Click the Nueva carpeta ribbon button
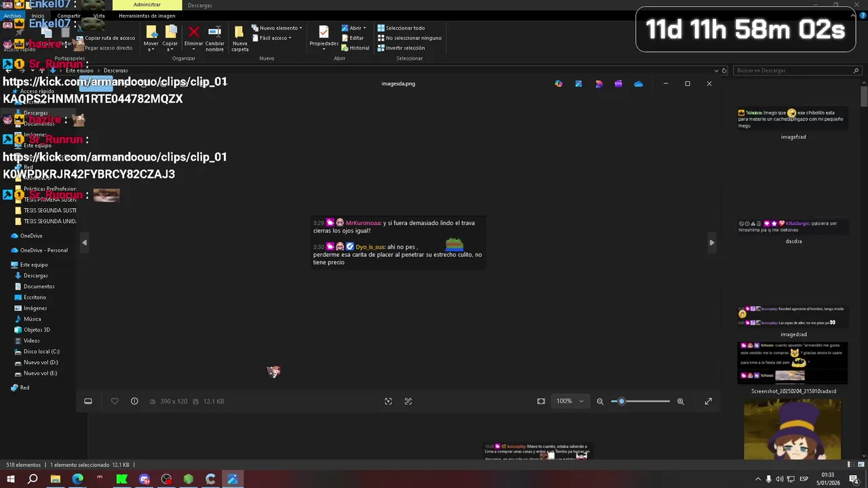The width and height of the screenshot is (868, 488). tap(239, 39)
